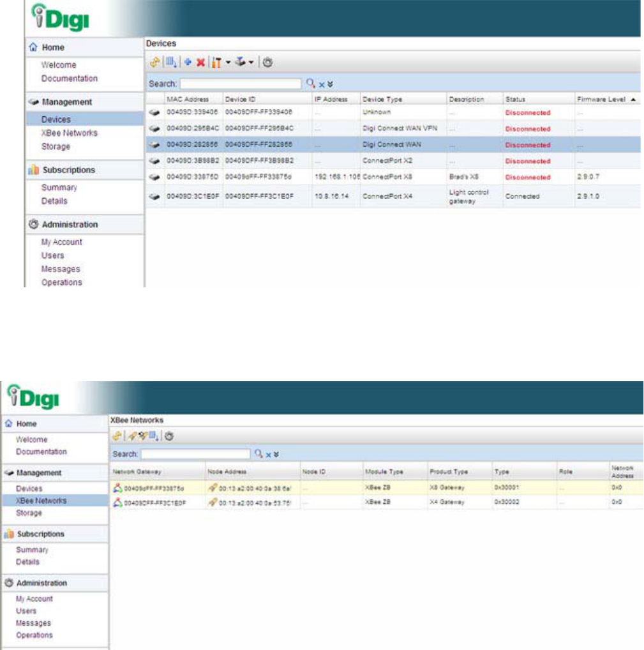Click device icon of row 00409D:3B98B2
Screen dimensions: 644x650
coord(154,161)
